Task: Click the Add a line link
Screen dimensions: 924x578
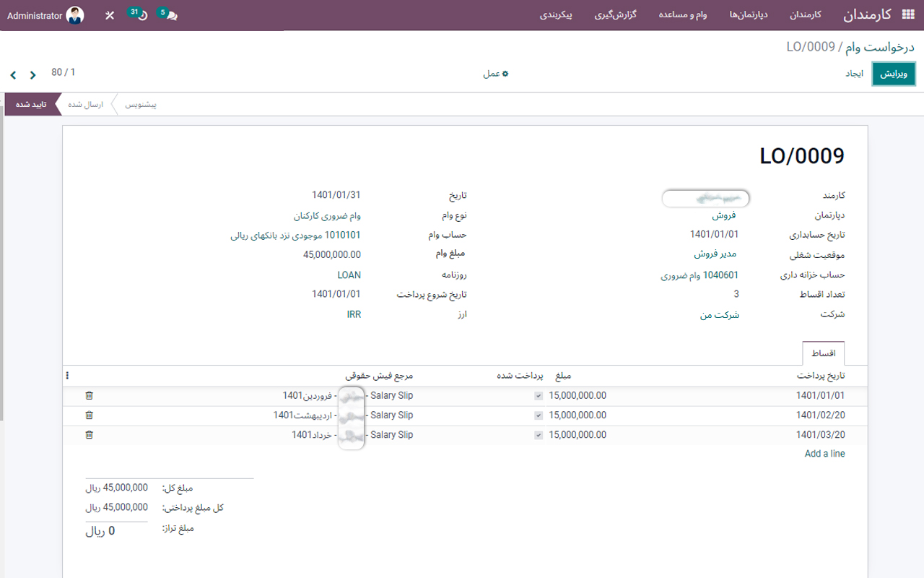Action: (x=824, y=453)
